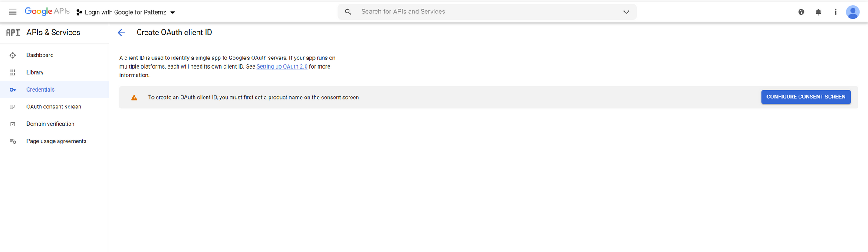
Task: Click the user account avatar
Action: [x=852, y=12]
